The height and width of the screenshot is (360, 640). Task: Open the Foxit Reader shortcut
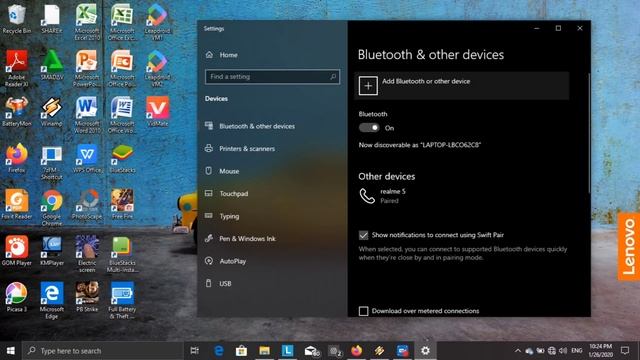[x=16, y=204]
